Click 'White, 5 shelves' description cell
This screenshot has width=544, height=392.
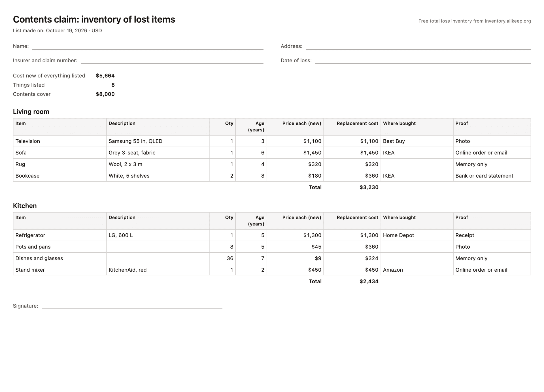[x=158, y=176]
